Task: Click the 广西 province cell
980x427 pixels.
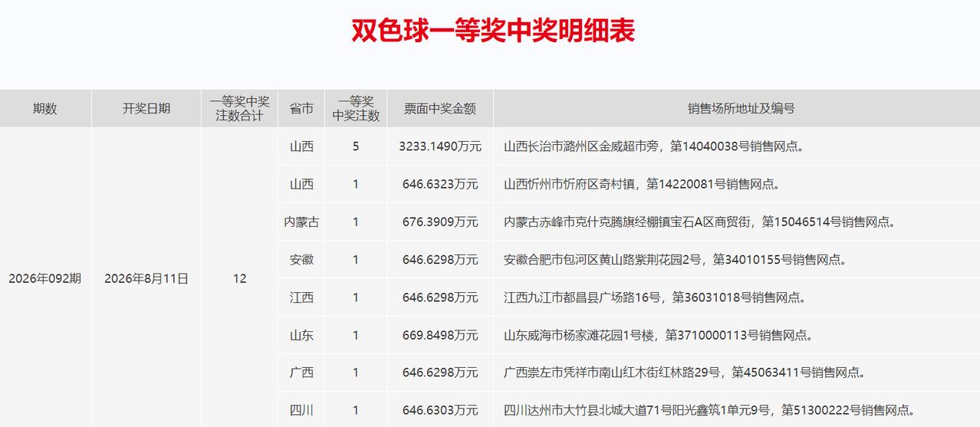Action: (301, 373)
